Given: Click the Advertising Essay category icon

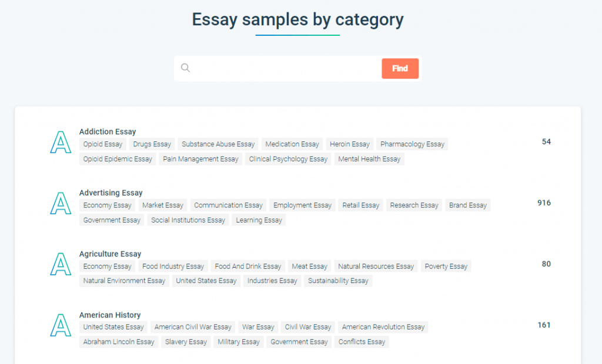Looking at the screenshot, I should coord(61,203).
